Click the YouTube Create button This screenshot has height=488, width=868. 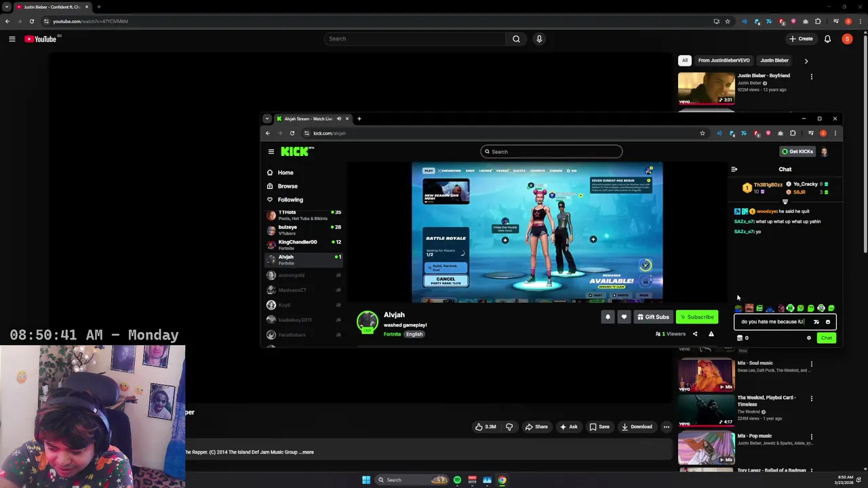coord(801,39)
